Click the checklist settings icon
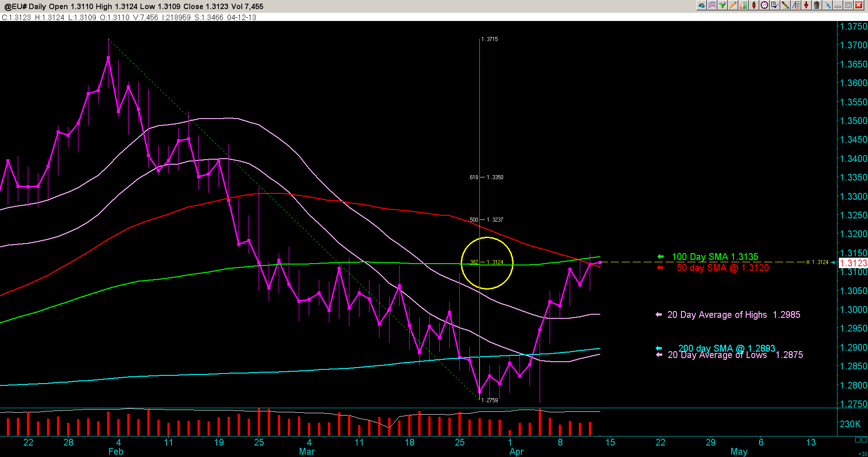This screenshot has height=457, width=868. (x=774, y=5)
